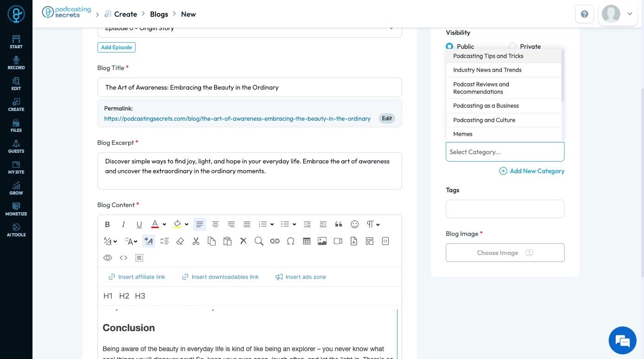Clear formatting with the eraser icon
Screen dimensions: 644x359
pos(180,241)
